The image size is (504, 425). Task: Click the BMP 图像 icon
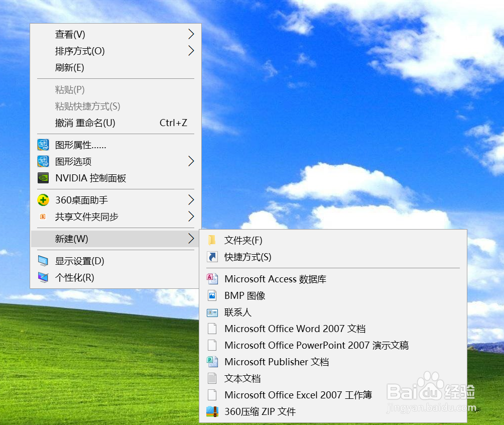(212, 295)
